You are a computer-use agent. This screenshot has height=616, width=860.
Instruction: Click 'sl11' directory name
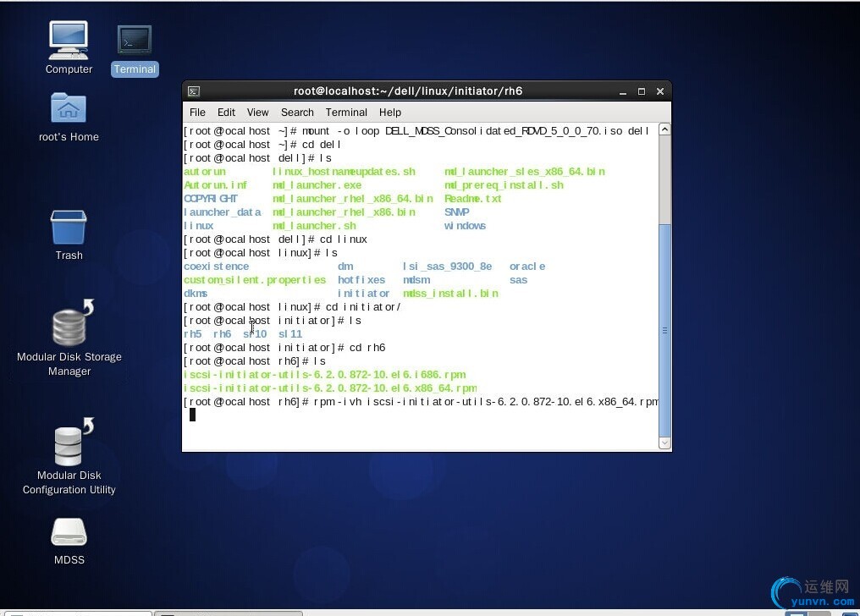point(290,334)
